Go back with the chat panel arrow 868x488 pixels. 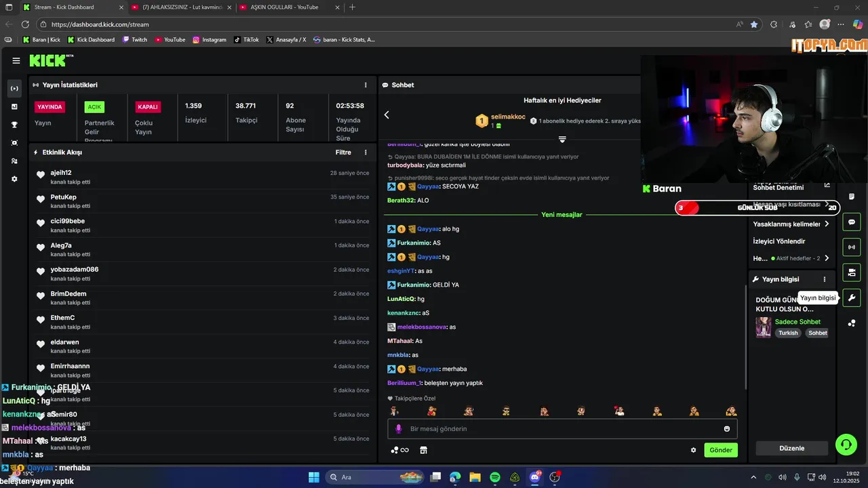pos(387,115)
